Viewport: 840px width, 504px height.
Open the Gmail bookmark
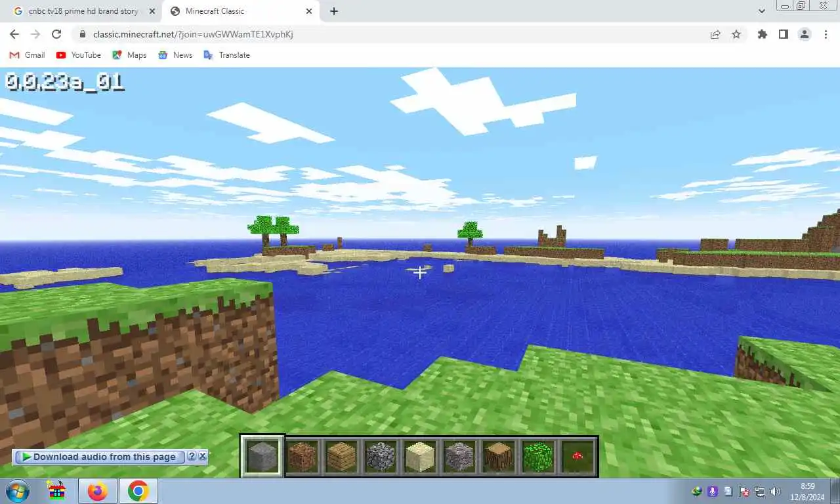[27, 55]
